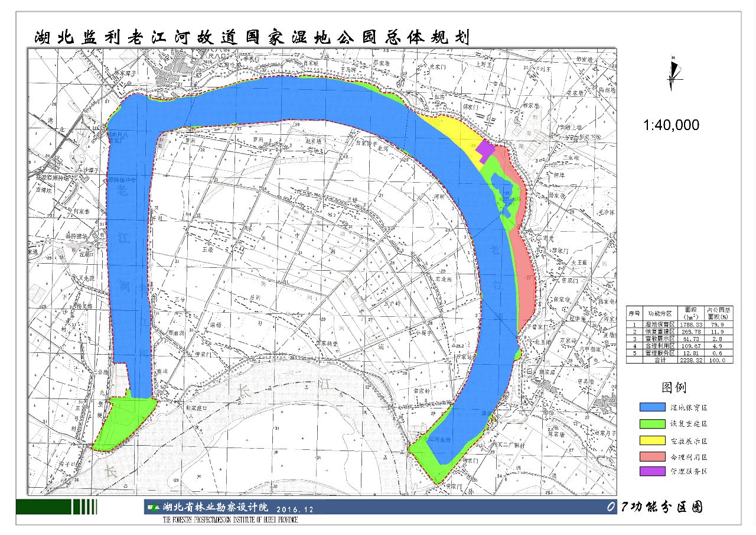Click table row 3 name 宣教展示区
Image resolution: width=756 pixels, height=535 pixels.
coord(660,339)
